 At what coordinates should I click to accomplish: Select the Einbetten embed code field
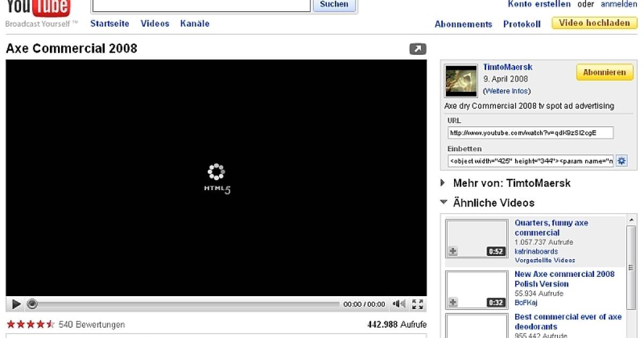(x=531, y=160)
